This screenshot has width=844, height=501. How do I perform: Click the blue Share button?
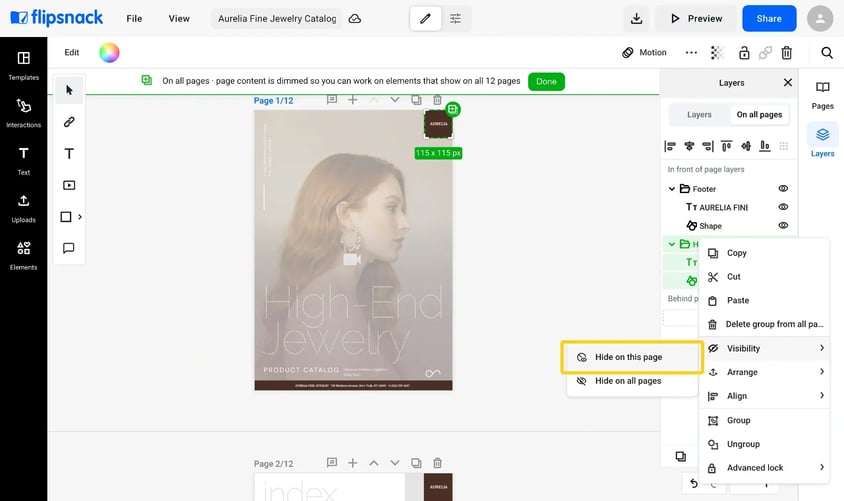pos(769,19)
